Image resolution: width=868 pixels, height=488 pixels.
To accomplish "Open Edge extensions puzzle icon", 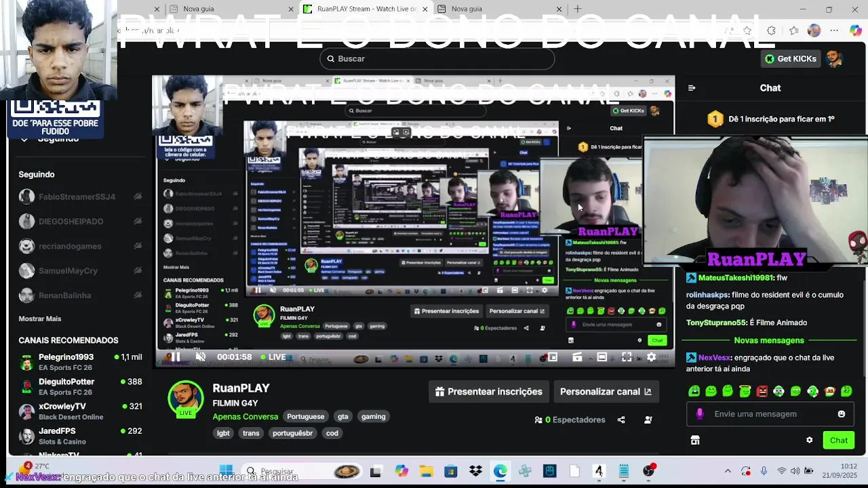I will click(x=771, y=30).
